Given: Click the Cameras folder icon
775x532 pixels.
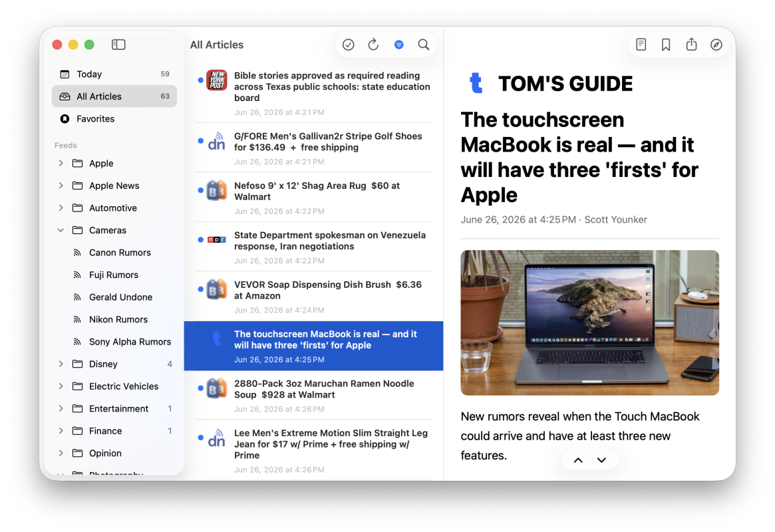Looking at the screenshot, I should click(x=78, y=230).
